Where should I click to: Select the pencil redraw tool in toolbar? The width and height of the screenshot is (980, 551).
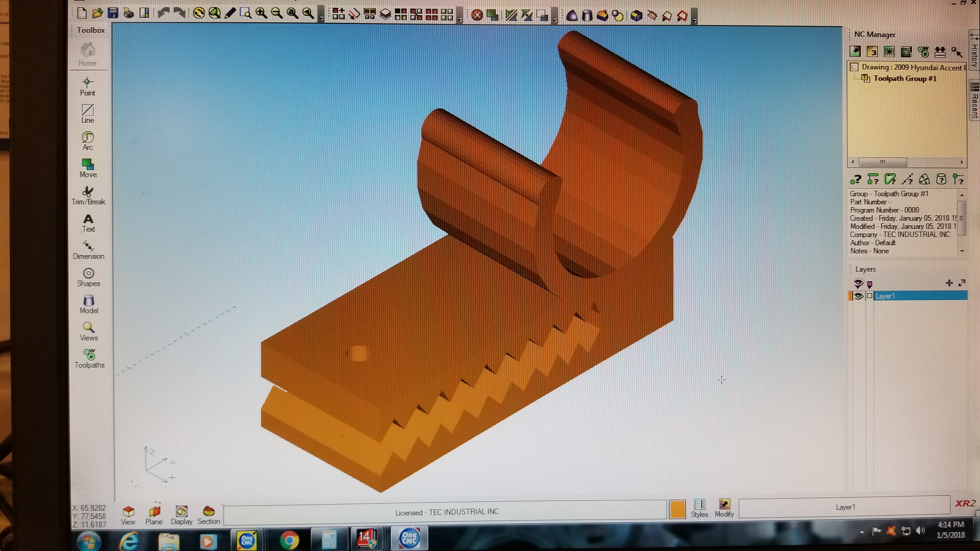click(230, 13)
